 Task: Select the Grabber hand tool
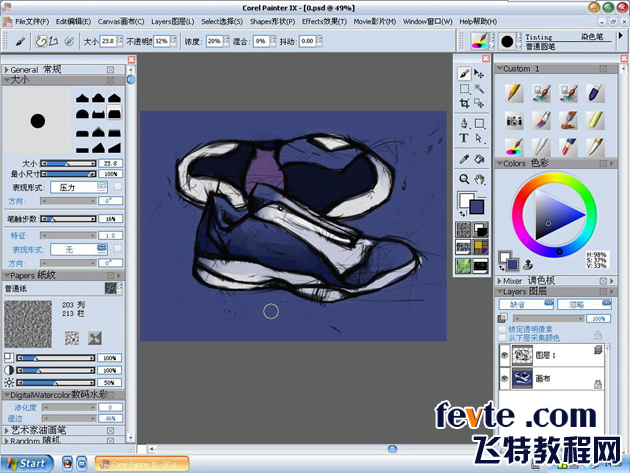[x=479, y=179]
